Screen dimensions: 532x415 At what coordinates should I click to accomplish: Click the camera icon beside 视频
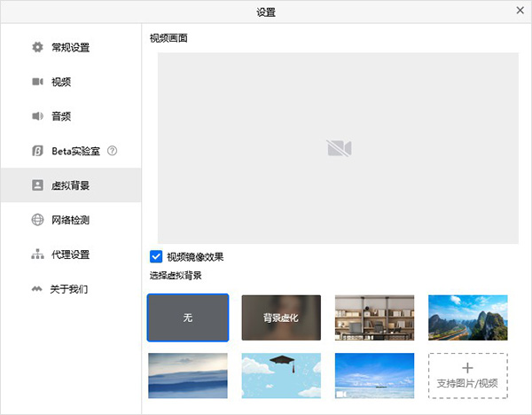coord(37,82)
